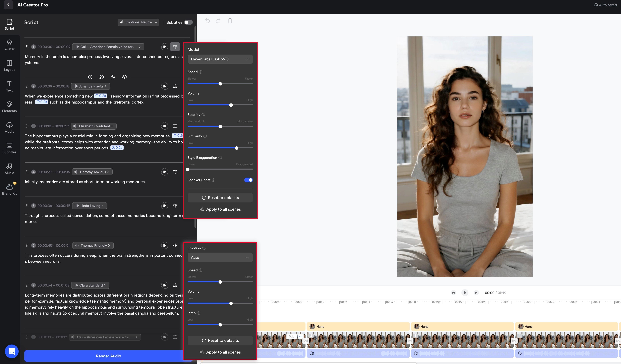
Task: Click the Render Audio button
Action: 108,356
